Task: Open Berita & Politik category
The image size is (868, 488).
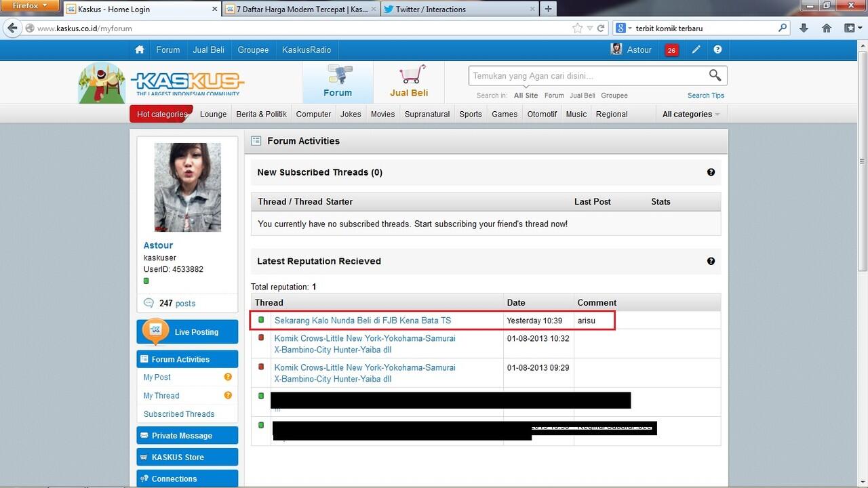Action: coord(262,114)
